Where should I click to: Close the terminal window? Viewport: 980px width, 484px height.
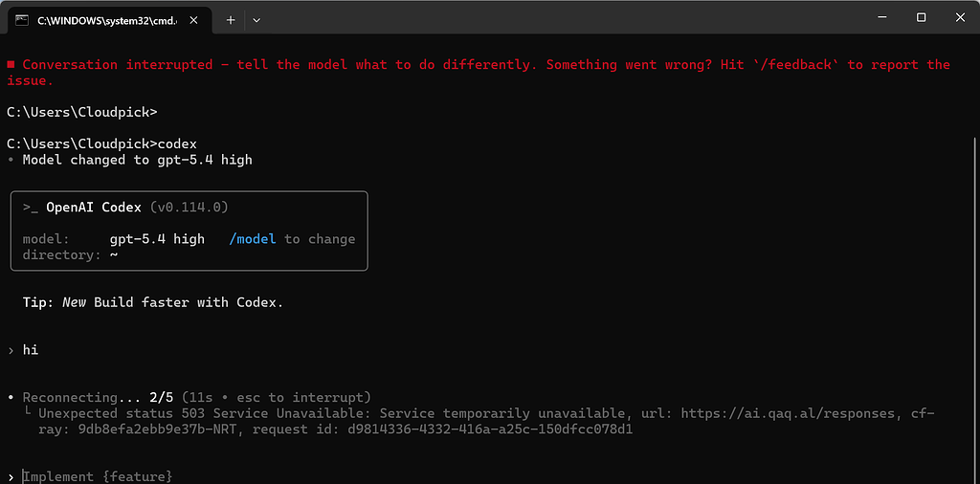(960, 17)
